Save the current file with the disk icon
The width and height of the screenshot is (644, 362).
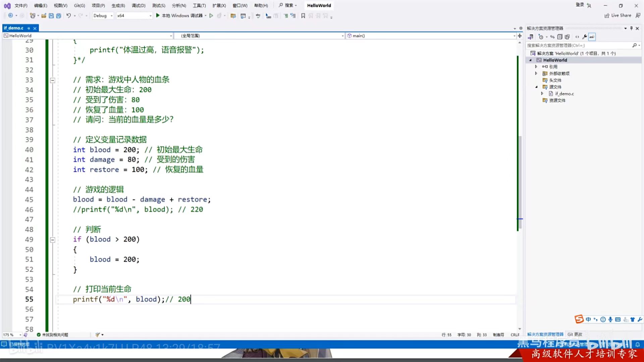(51, 15)
